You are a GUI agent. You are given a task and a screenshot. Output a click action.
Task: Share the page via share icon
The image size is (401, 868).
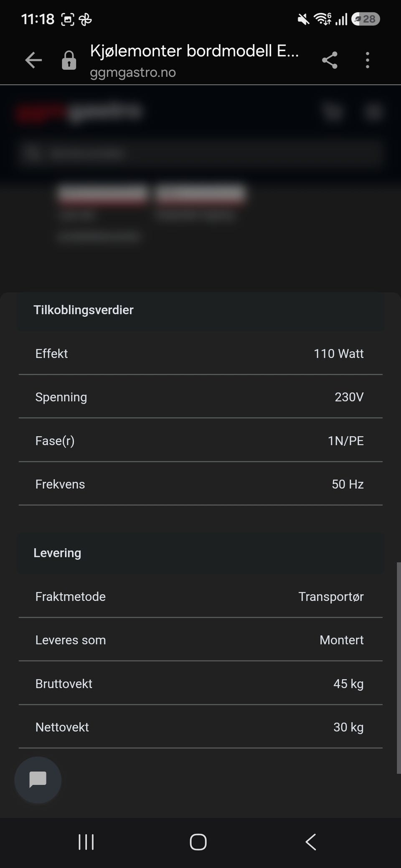click(330, 61)
